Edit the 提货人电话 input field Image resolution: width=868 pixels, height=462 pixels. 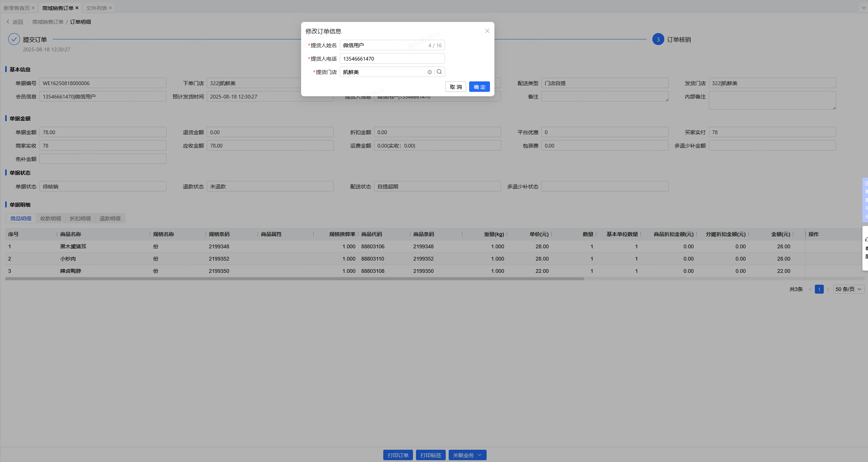(392, 59)
